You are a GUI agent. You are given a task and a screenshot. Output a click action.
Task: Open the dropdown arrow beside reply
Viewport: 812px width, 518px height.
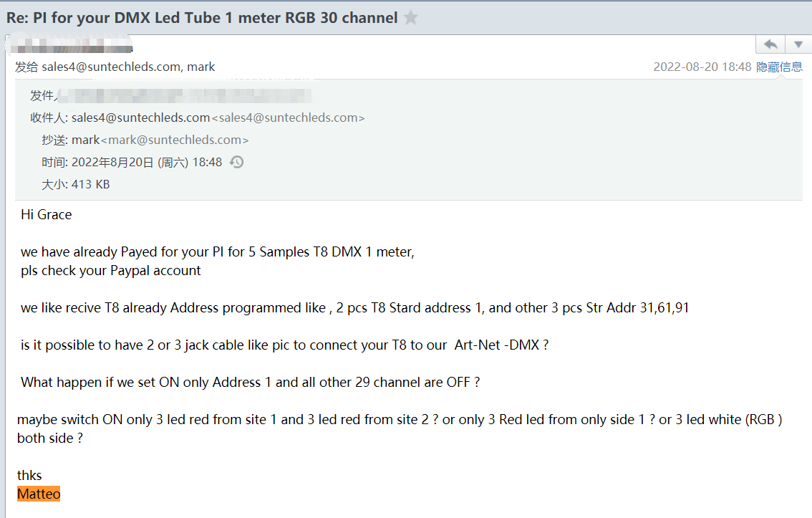coord(798,44)
